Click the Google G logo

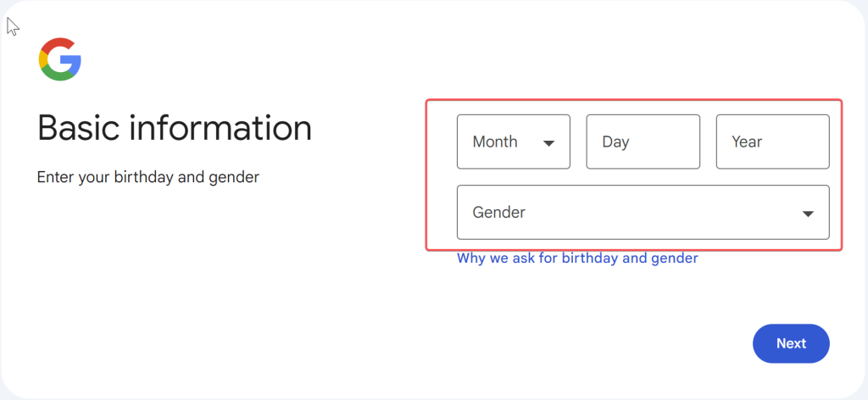pos(60,59)
